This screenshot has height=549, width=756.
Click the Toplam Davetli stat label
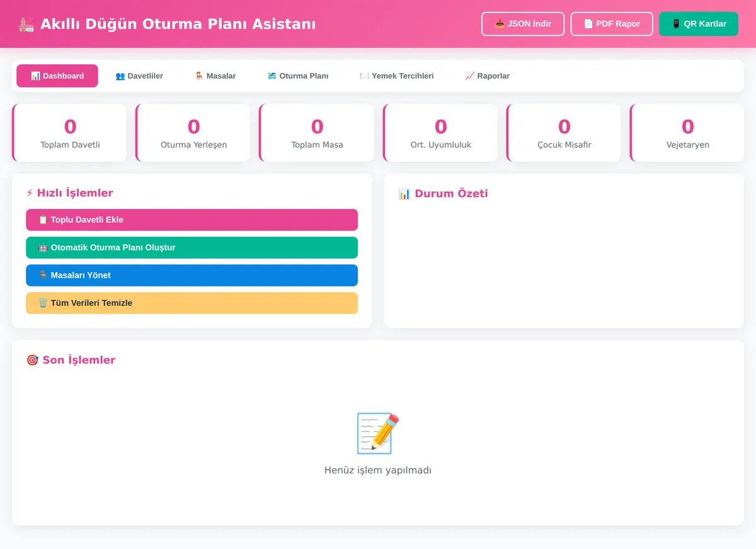coord(71,145)
